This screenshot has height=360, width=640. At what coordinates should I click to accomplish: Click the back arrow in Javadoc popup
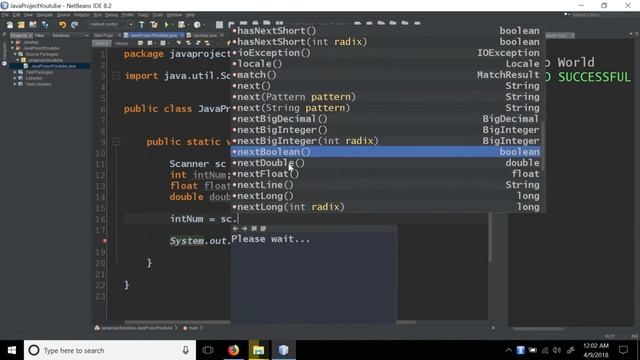click(x=235, y=229)
